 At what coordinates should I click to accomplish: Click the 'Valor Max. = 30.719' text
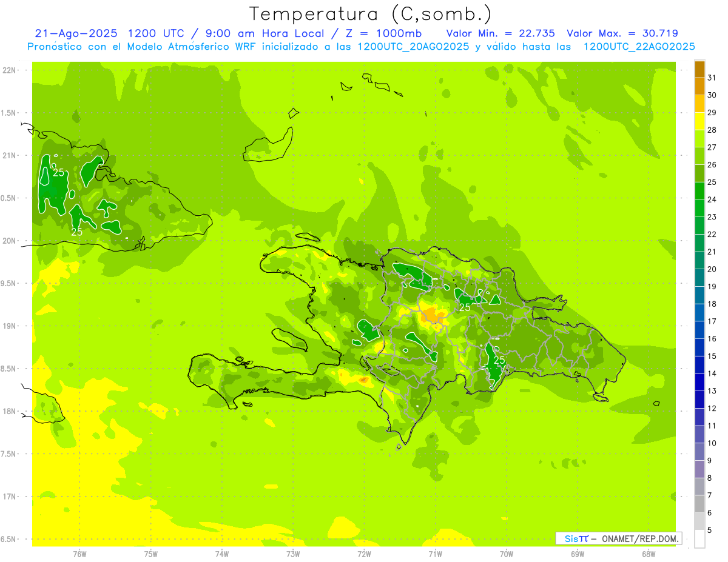622,33
